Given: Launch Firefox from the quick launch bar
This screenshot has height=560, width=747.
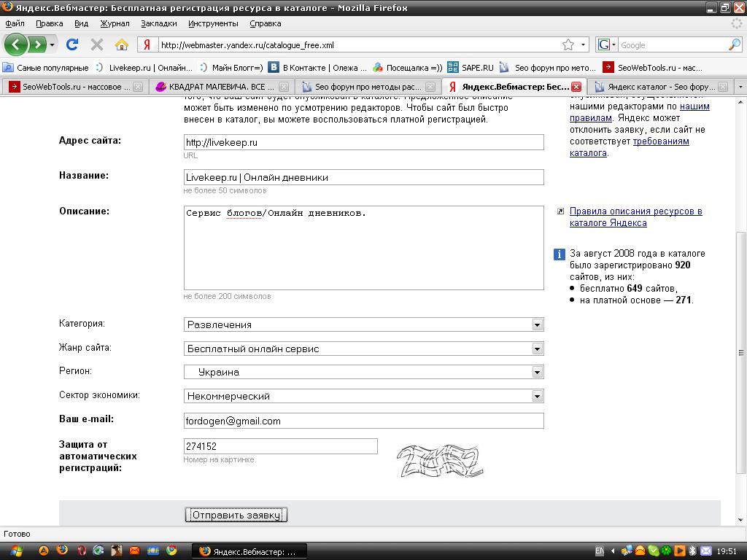Looking at the screenshot, I should (62, 551).
